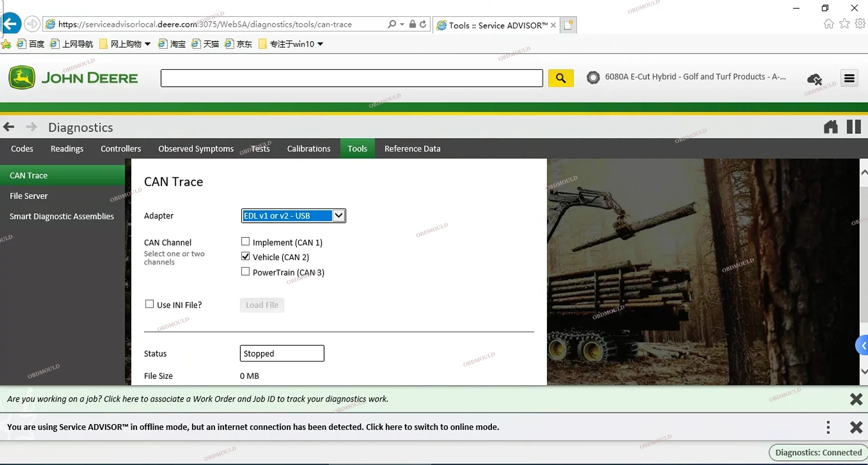Click the cloud offline status icon
Viewport: 868px width, 465px height.
tap(814, 79)
